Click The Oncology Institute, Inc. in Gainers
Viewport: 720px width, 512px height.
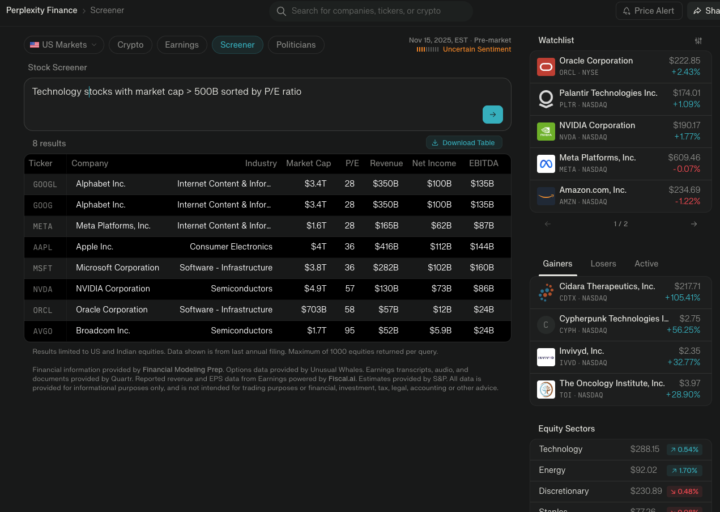pos(620,389)
